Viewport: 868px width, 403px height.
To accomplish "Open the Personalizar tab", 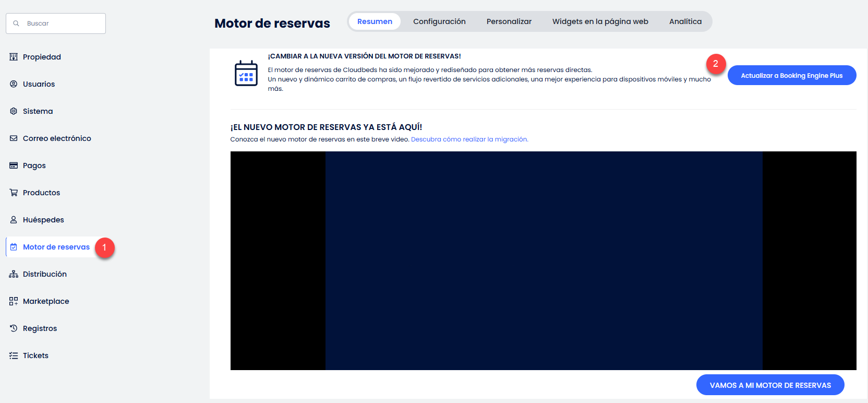I will tap(509, 21).
